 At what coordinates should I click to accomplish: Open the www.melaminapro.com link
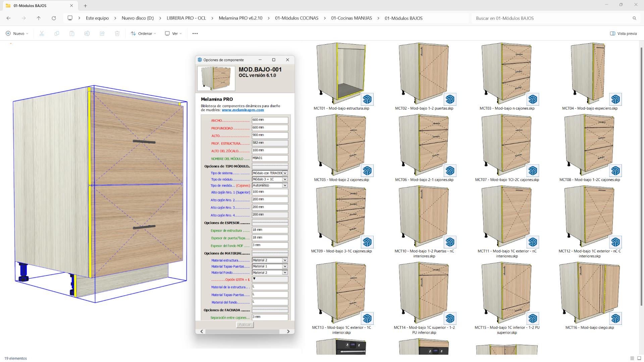(243, 110)
